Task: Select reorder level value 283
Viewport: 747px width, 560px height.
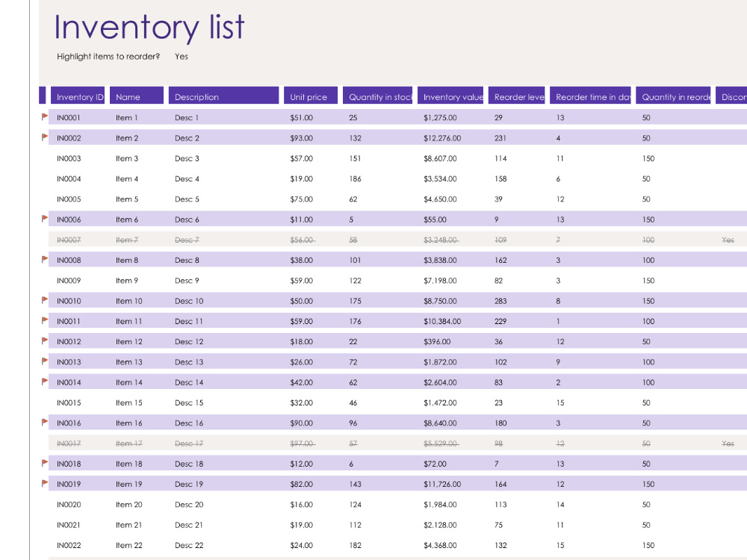Action: [x=500, y=300]
